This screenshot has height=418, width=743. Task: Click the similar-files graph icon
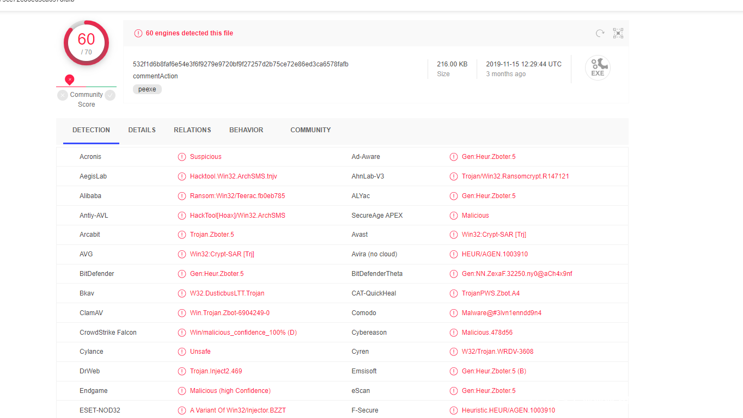tap(618, 33)
